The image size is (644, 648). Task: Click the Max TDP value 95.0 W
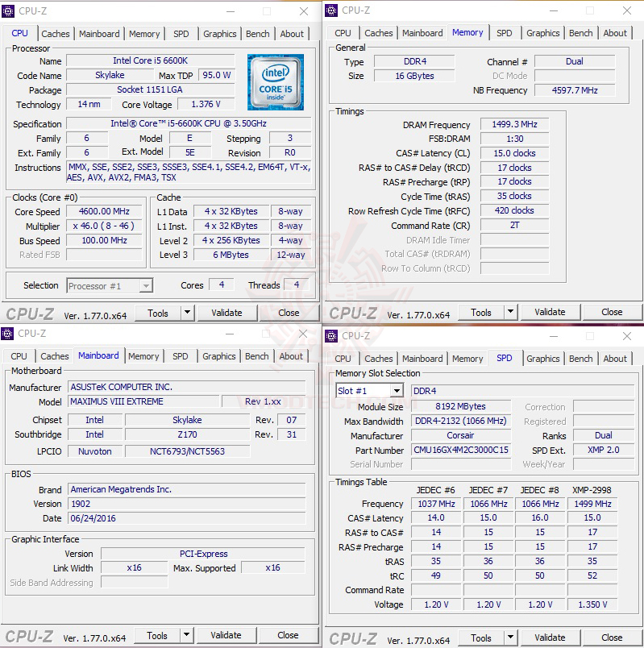tap(217, 75)
